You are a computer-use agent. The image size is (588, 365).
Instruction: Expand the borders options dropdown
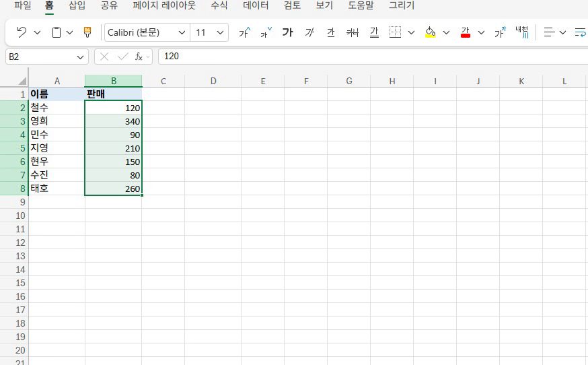click(x=411, y=33)
